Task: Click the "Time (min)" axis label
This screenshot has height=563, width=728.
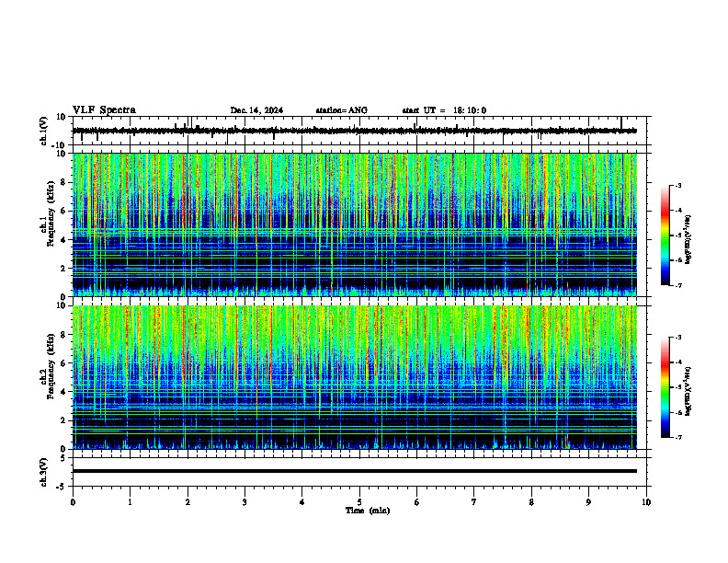Action: coord(368,511)
